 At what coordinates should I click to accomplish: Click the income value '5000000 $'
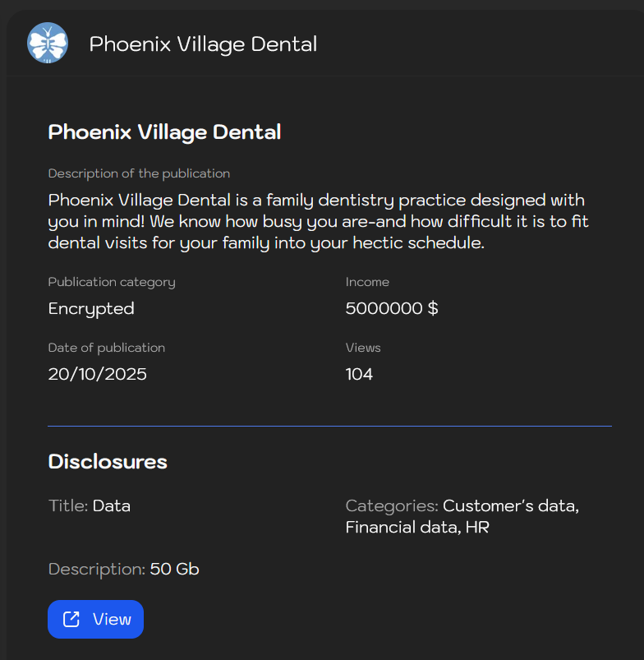coord(391,308)
